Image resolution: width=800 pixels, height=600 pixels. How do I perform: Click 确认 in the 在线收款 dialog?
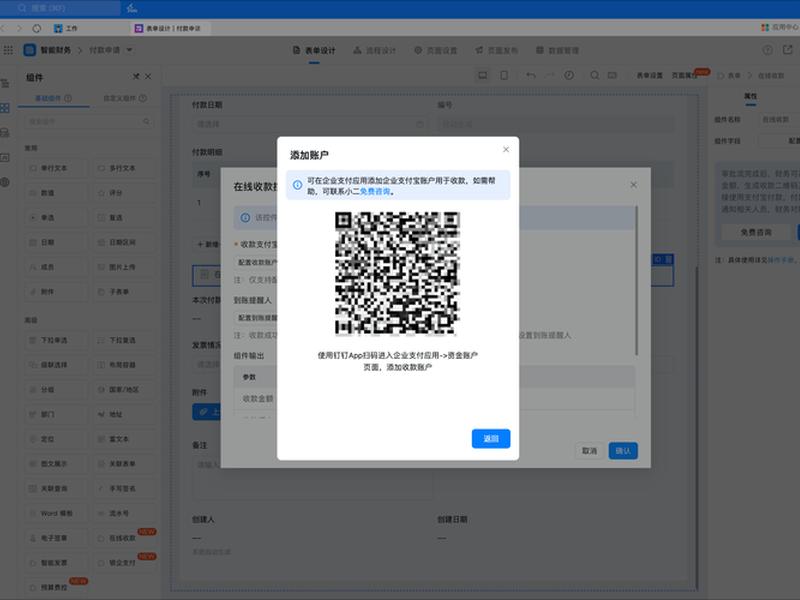[622, 451]
